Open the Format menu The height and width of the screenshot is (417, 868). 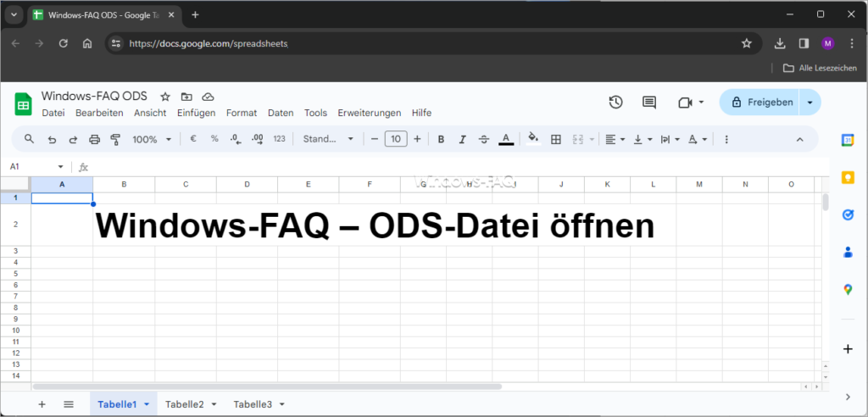click(x=242, y=113)
